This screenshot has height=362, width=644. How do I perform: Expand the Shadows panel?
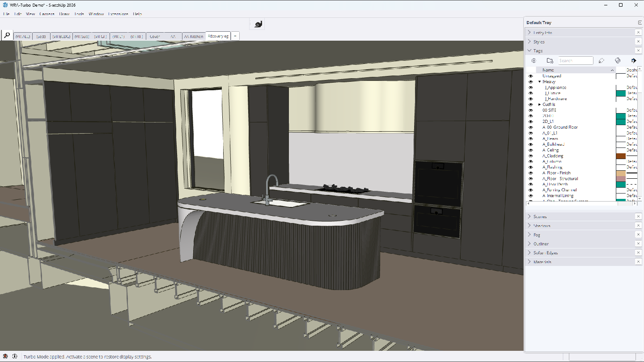click(530, 226)
